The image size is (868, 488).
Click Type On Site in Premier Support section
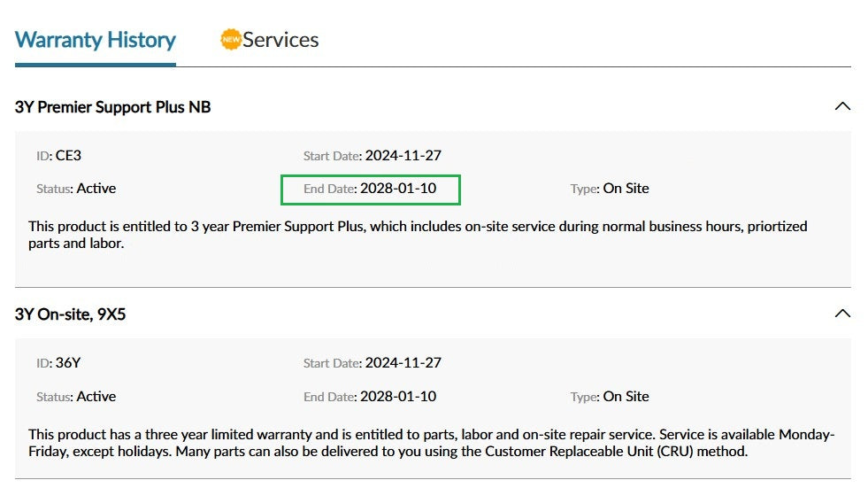click(610, 189)
